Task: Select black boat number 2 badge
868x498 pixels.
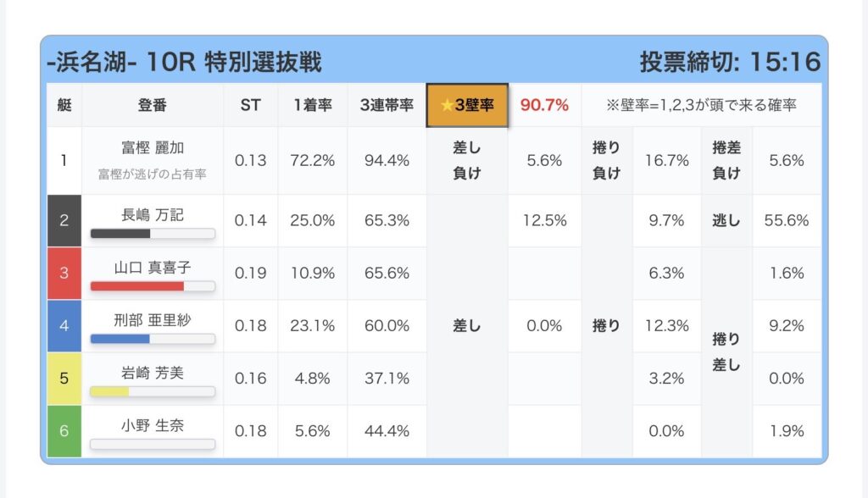Action: tap(64, 220)
